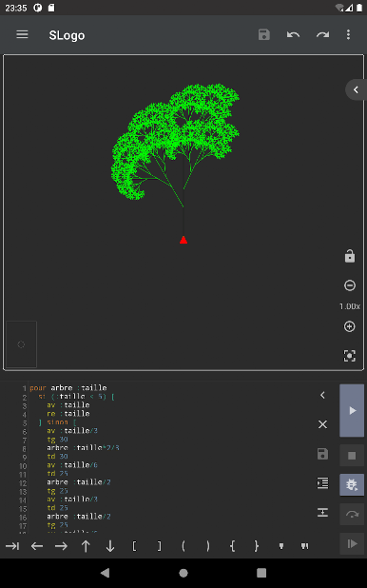Image resolution: width=367 pixels, height=588 pixels.
Task: Click code line 2 'si (:taille < 5) ['
Action: 76,397
